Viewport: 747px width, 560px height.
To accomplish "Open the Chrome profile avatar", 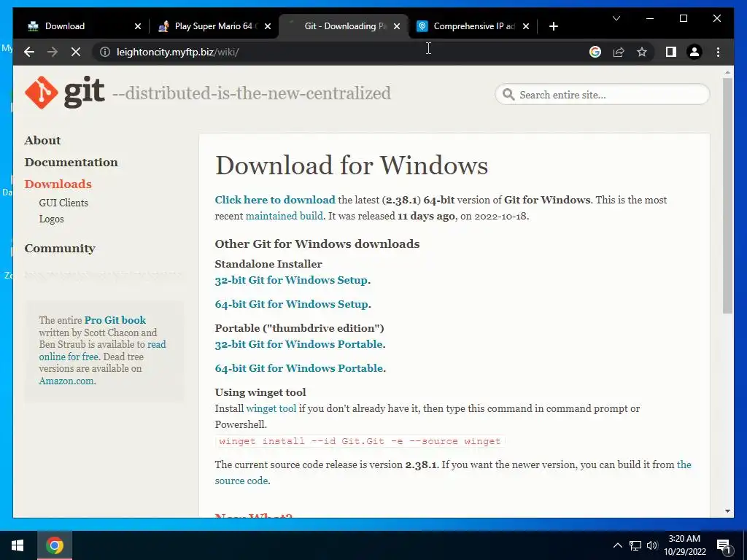I will (694, 52).
